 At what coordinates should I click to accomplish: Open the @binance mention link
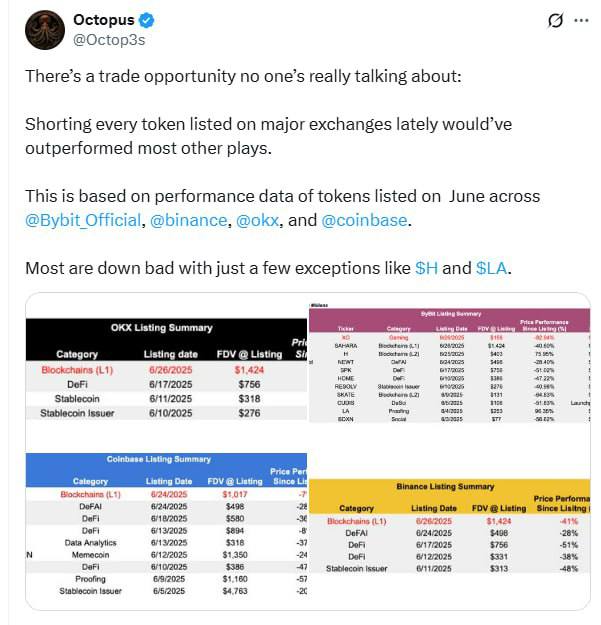click(x=188, y=220)
